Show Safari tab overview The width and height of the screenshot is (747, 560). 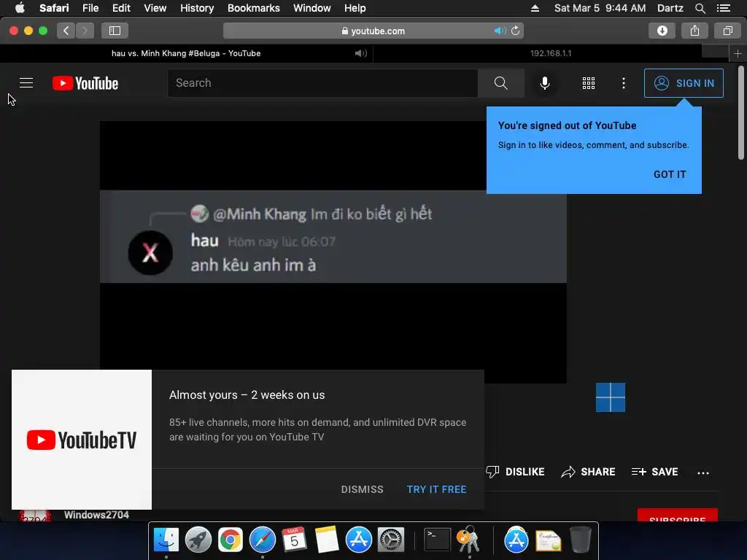coord(727,31)
